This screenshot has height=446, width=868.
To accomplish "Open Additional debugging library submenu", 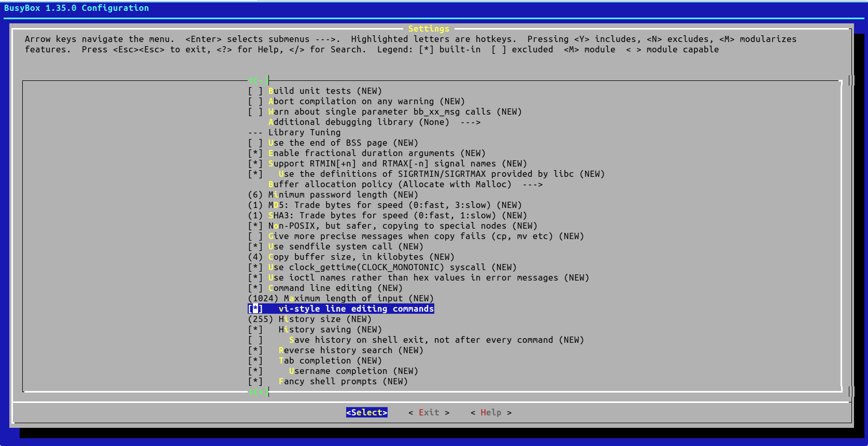I will 375,122.
